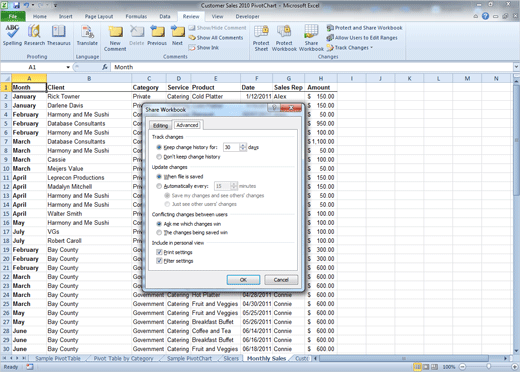Insert a New Comment
The height and width of the screenshot is (372, 520).
pyautogui.click(x=115, y=38)
